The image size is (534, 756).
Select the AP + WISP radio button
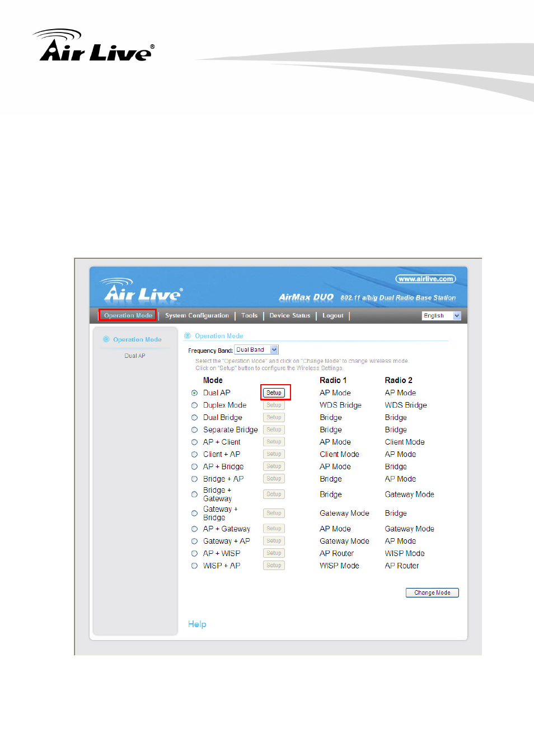tap(194, 554)
